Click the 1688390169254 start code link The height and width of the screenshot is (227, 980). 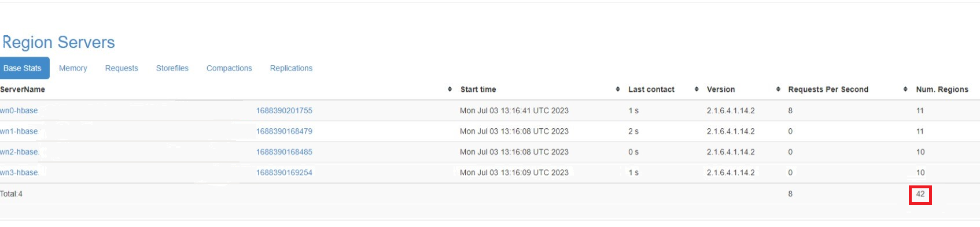(x=284, y=173)
